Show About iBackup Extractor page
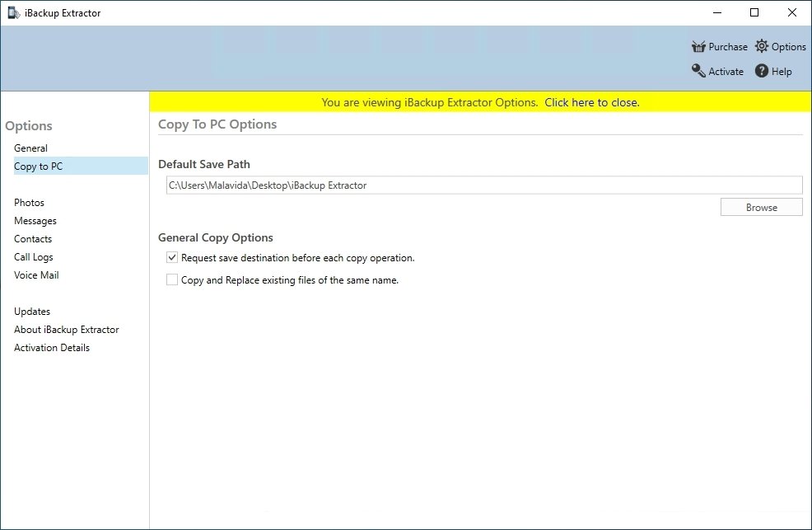Image resolution: width=812 pixels, height=530 pixels. coord(66,330)
